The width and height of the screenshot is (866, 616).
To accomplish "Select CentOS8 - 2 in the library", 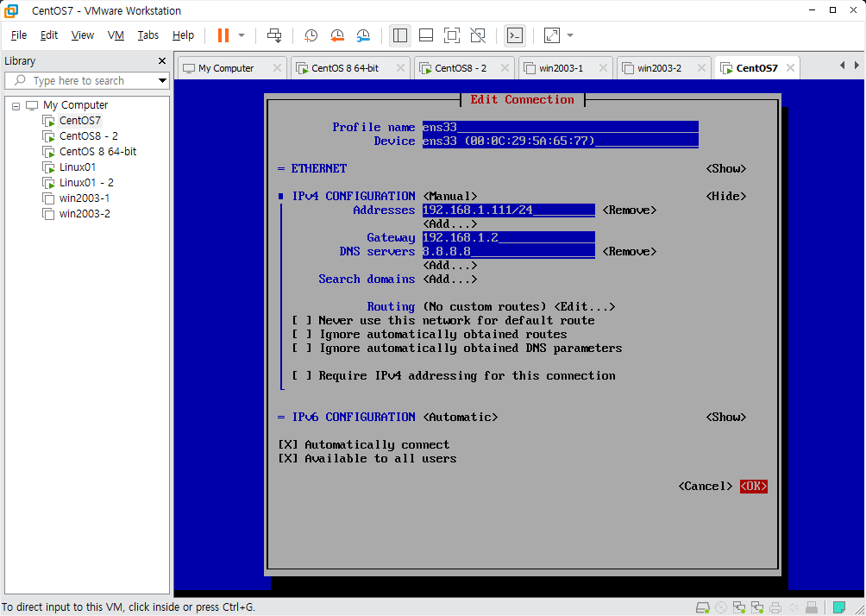I will click(88, 136).
